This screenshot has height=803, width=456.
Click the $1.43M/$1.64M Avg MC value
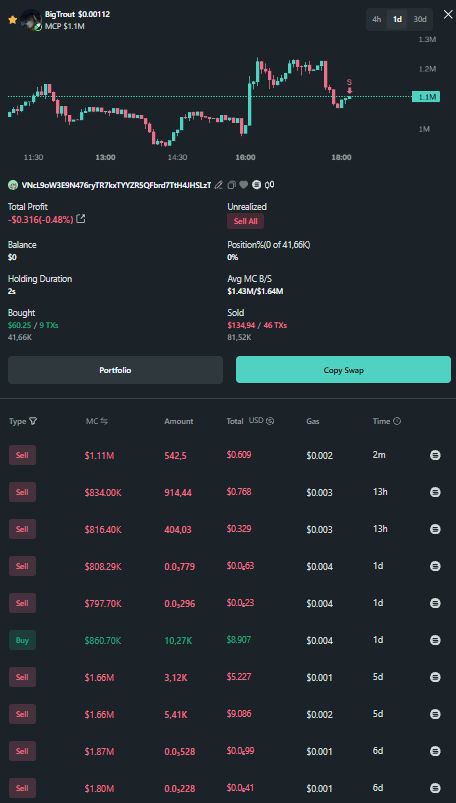(x=255, y=291)
